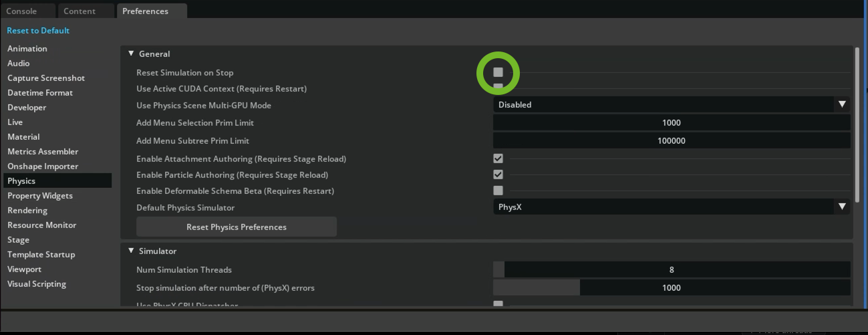Screen dimensions: 868x335
Task: Click the Default Physics Simulator dropdown arrow
Action: pyautogui.click(x=842, y=207)
